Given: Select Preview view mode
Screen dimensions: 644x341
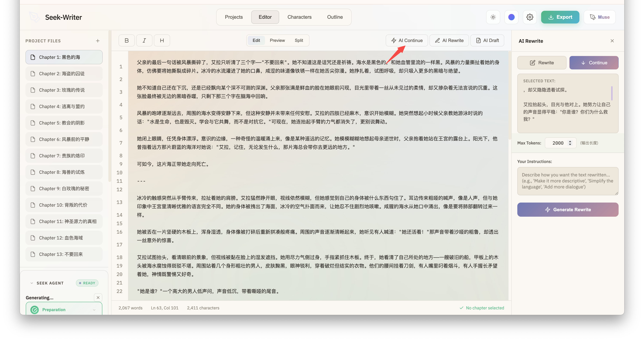Looking at the screenshot, I should (277, 40).
